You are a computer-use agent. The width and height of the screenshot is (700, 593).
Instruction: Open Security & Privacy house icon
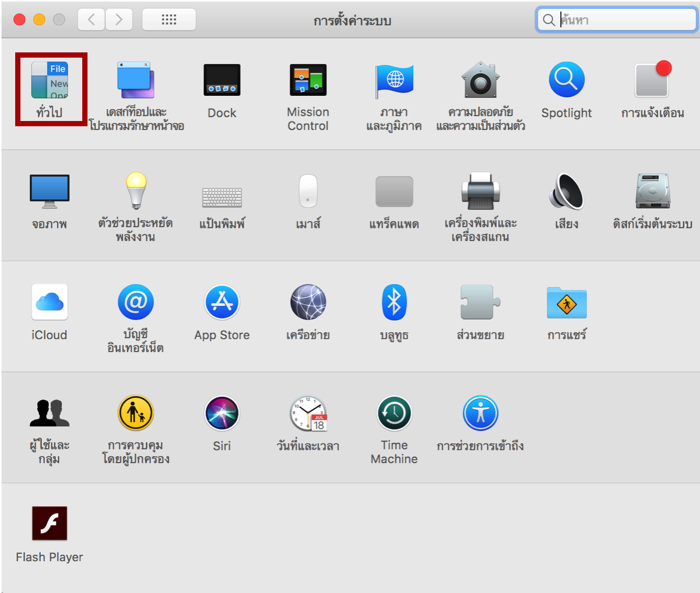480,80
